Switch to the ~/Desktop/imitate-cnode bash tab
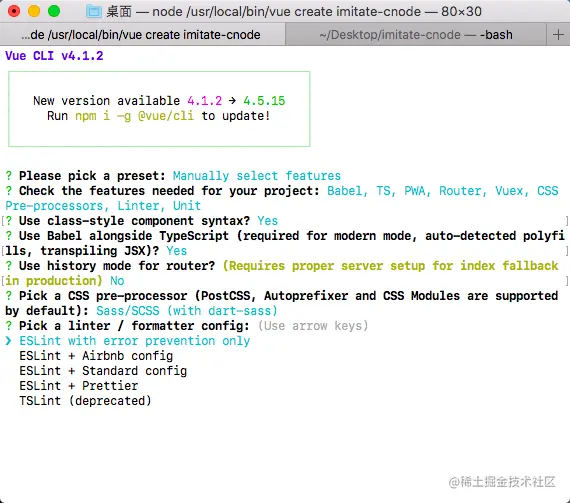This screenshot has width=570, height=503. tap(416, 35)
